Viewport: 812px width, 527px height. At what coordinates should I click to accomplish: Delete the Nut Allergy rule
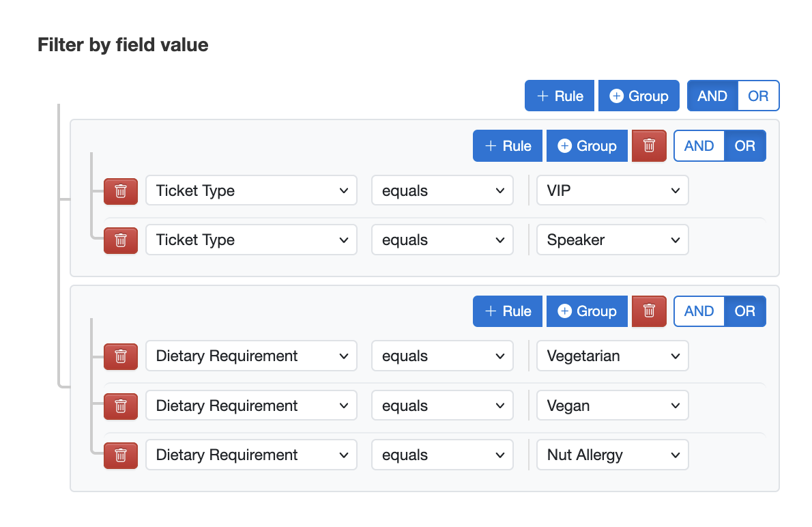pyautogui.click(x=121, y=455)
